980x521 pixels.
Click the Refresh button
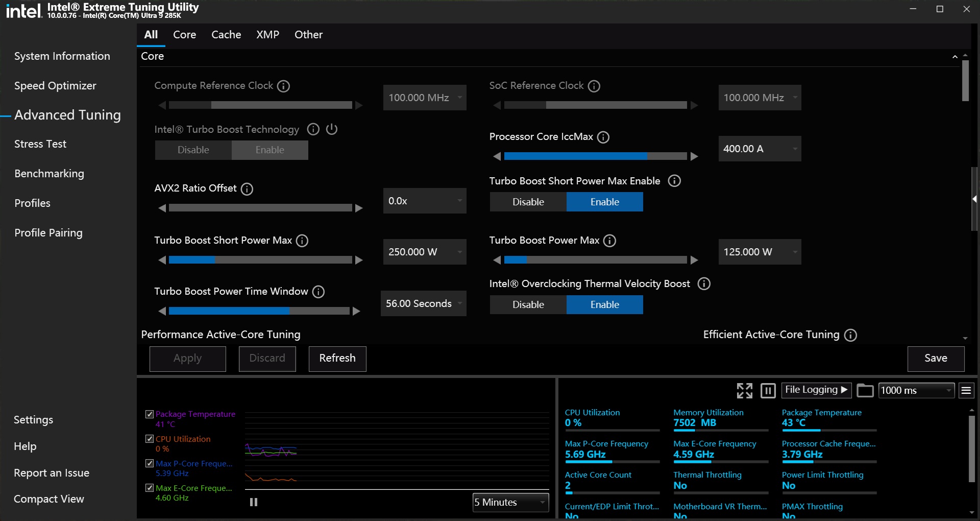(337, 359)
